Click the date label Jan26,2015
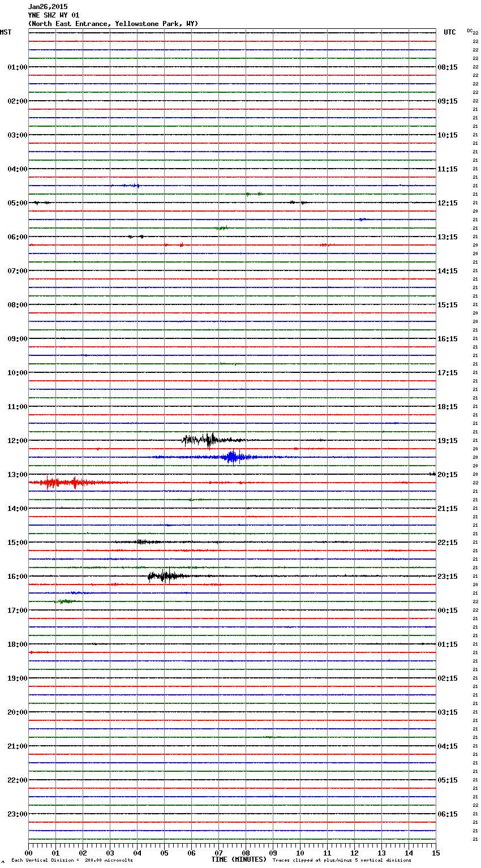This screenshot has width=481, height=868. (x=48, y=7)
